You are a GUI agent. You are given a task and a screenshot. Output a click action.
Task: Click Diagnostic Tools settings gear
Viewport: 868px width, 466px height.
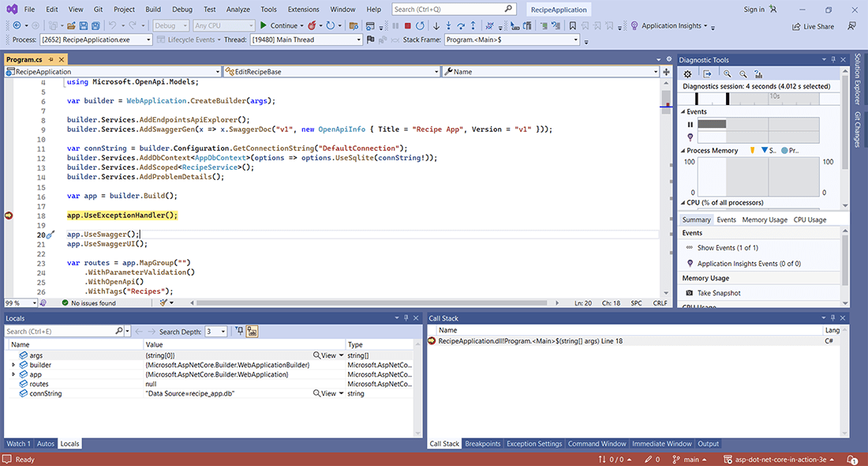[x=687, y=73]
